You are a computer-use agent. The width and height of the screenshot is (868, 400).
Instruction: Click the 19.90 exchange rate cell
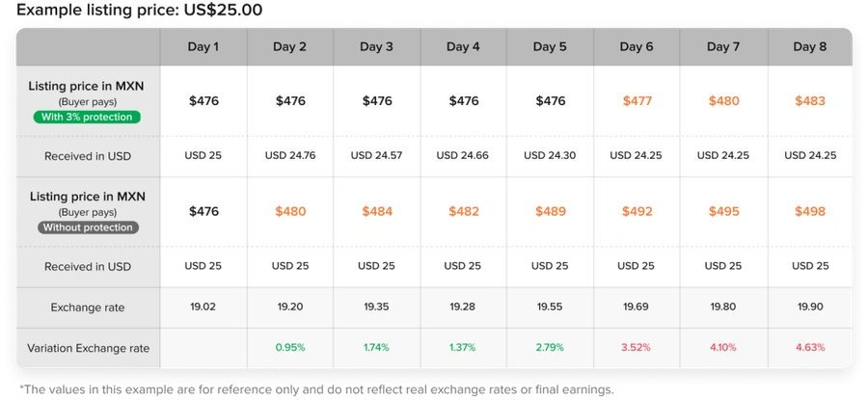point(810,307)
